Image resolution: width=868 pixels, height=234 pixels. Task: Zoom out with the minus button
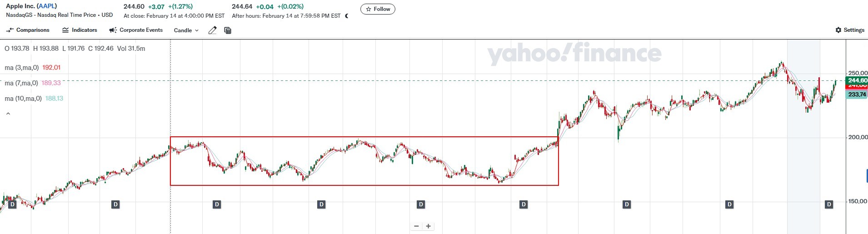coord(416,226)
